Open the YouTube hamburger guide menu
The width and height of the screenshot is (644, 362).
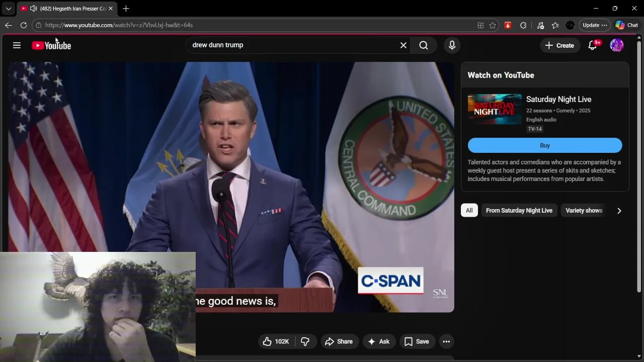pyautogui.click(x=17, y=45)
